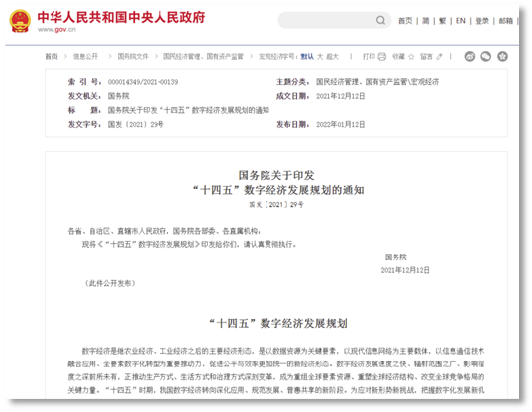Click the 打印 print label
Viewport: 532px width, 412px height.
(369, 57)
